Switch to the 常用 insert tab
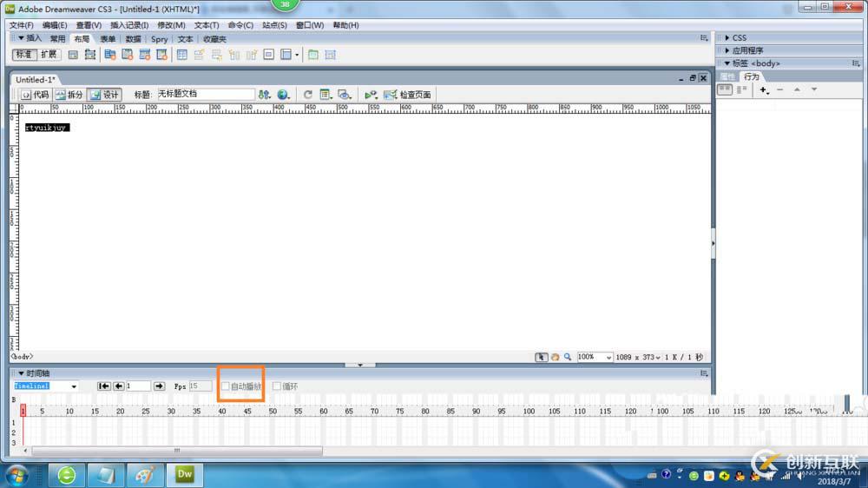 click(x=57, y=39)
